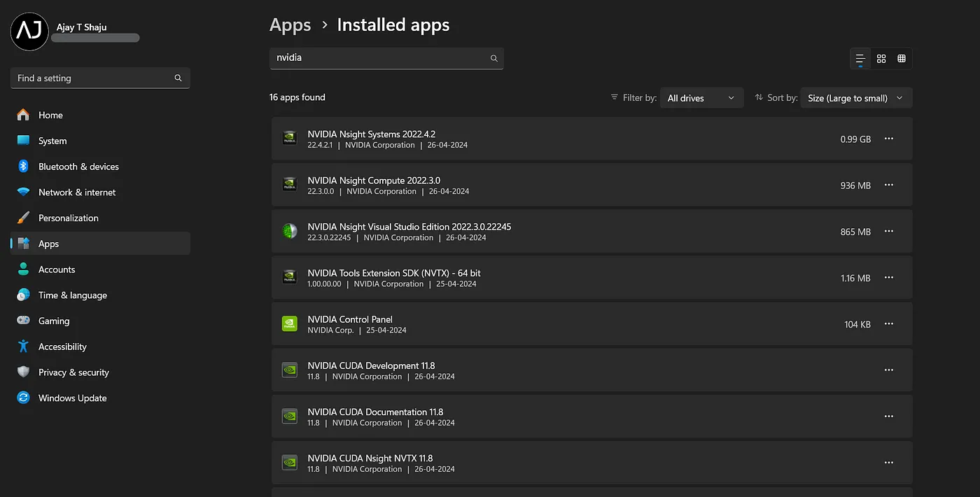The width and height of the screenshot is (980, 497).
Task: Open more options for NVIDIA Tools Extension SDK
Action: tap(889, 277)
